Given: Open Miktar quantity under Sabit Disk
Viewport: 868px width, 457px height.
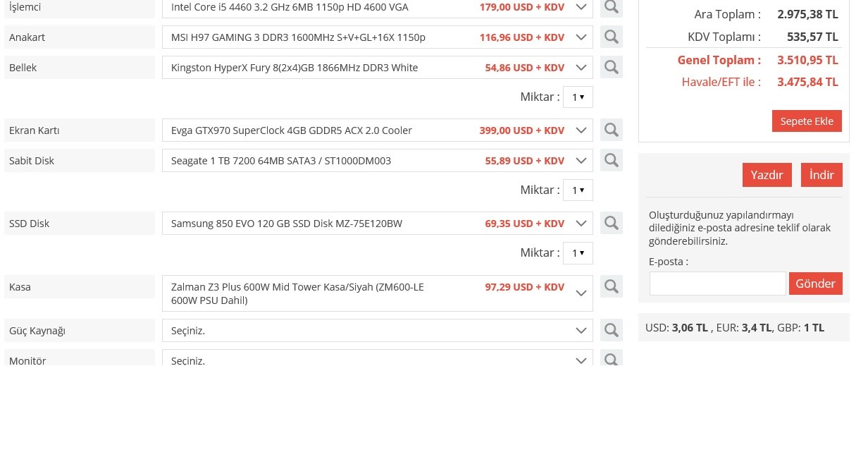Looking at the screenshot, I should (578, 190).
